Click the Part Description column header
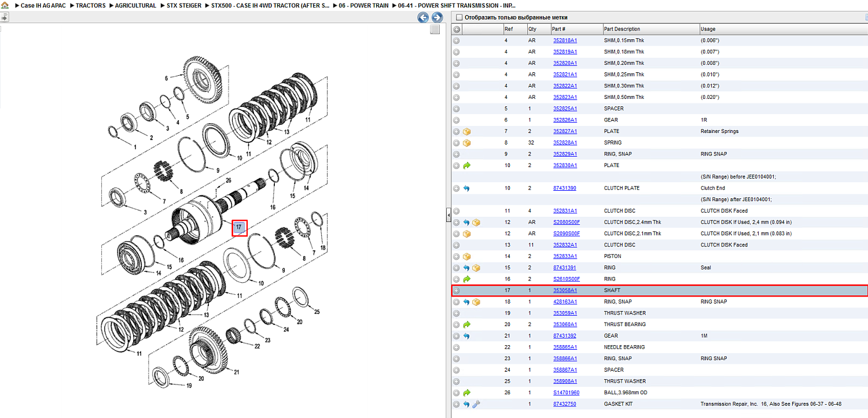This screenshot has height=418, width=868. click(x=650, y=29)
